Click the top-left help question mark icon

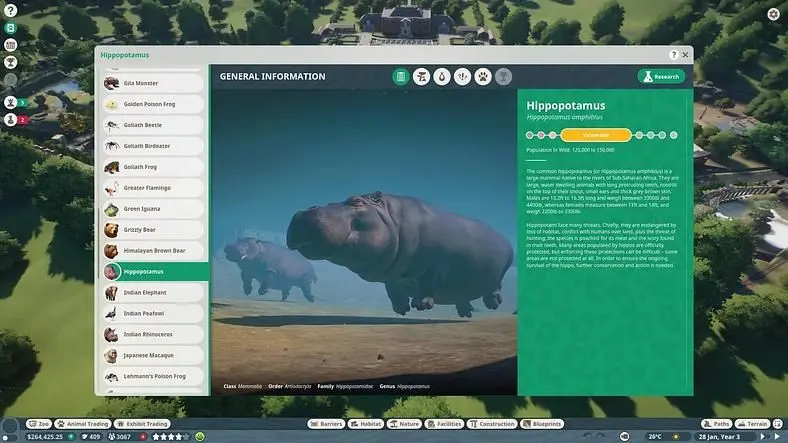pos(11,10)
